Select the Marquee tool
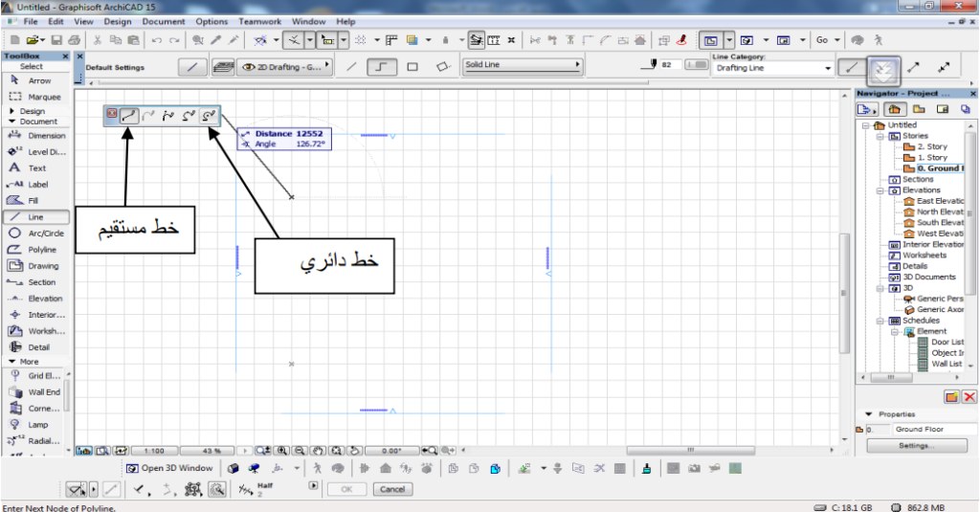The image size is (980, 512). pos(35,97)
